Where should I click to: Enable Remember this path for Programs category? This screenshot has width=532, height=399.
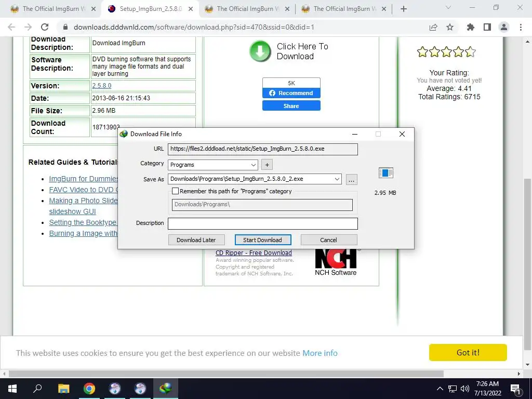[176, 191]
